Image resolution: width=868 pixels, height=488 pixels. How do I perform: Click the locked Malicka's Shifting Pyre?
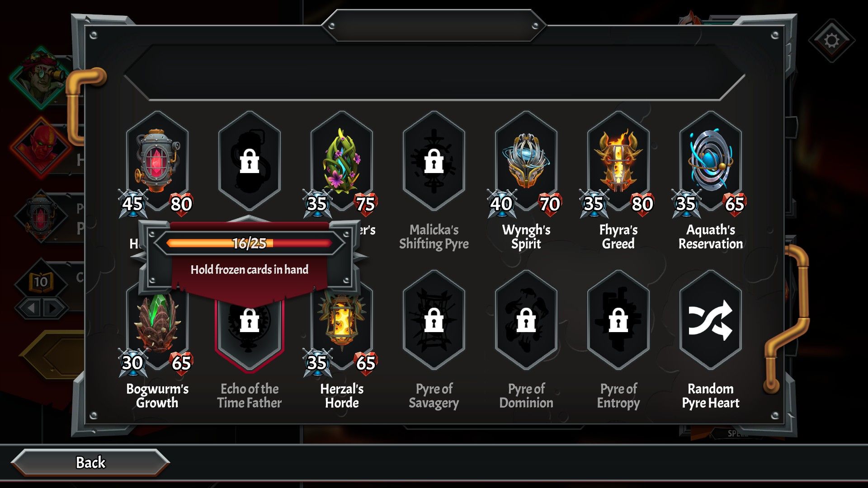click(x=434, y=161)
